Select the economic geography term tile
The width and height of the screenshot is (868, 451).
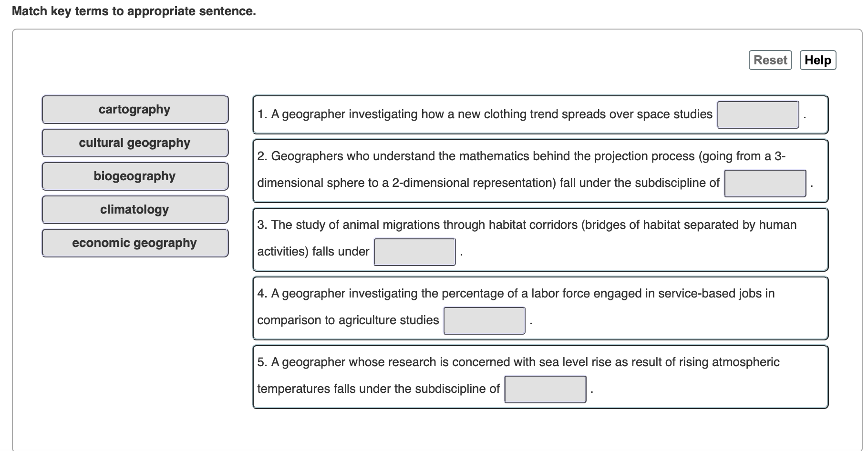pos(135,243)
